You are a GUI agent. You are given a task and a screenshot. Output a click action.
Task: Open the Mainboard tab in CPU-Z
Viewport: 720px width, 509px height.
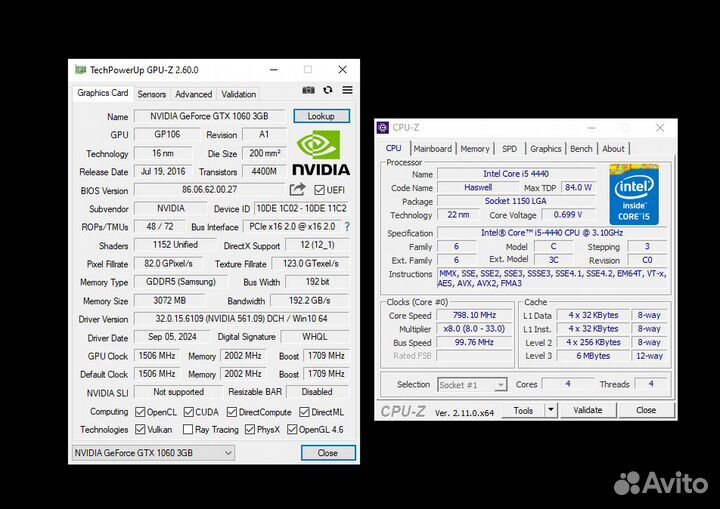coord(433,149)
